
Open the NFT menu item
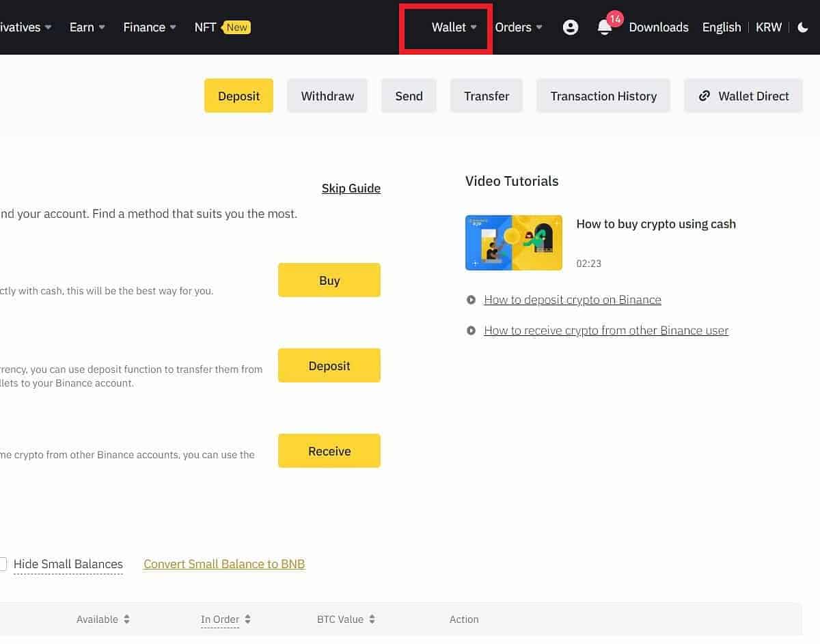coord(205,27)
